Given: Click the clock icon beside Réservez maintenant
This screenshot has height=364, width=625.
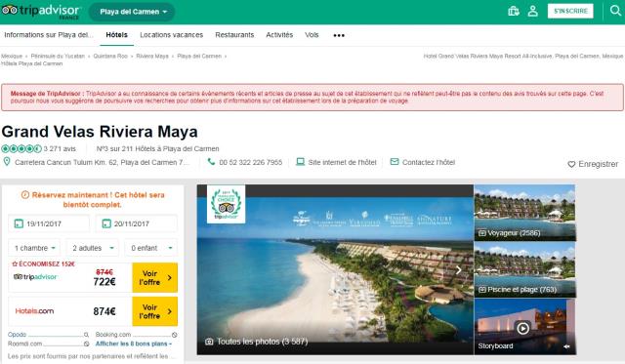Looking at the screenshot, I should (x=25, y=195).
